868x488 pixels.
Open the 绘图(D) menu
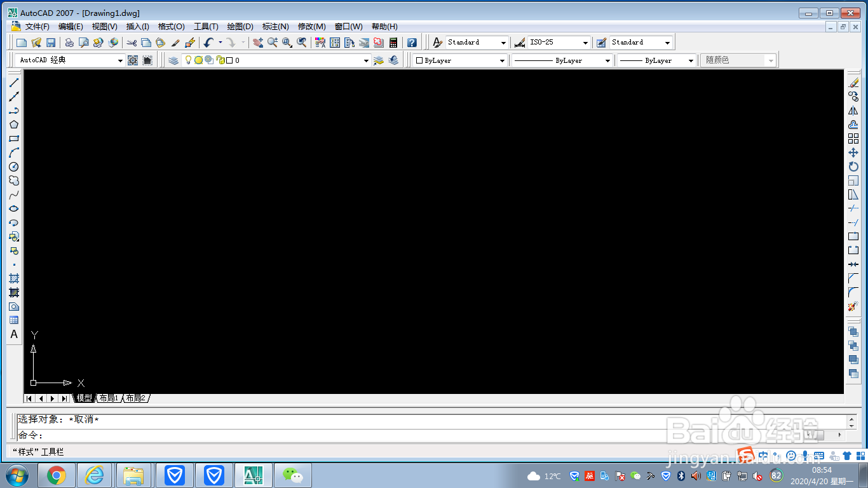[240, 27]
